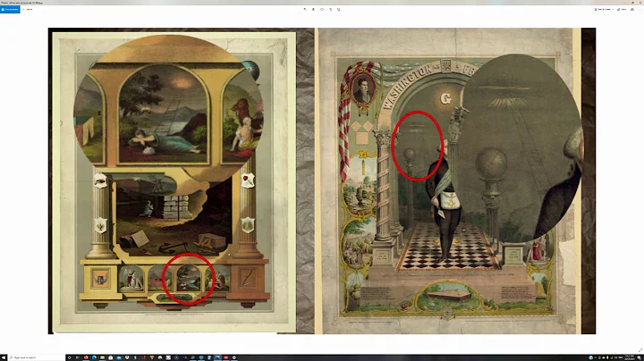Open File Explorer from the taskbar
The image size is (644, 361).
pyautogui.click(x=102, y=357)
